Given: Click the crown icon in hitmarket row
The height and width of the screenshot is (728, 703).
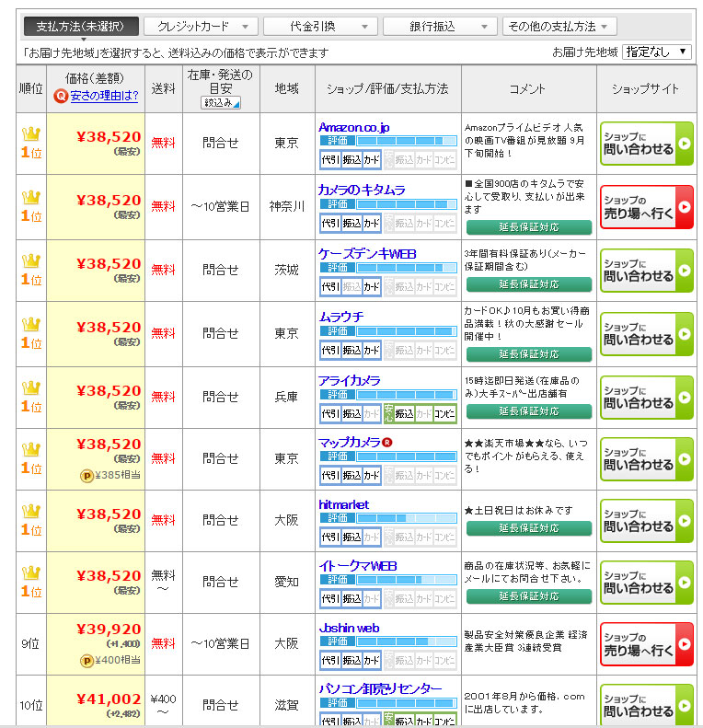Looking at the screenshot, I should click(x=31, y=511).
